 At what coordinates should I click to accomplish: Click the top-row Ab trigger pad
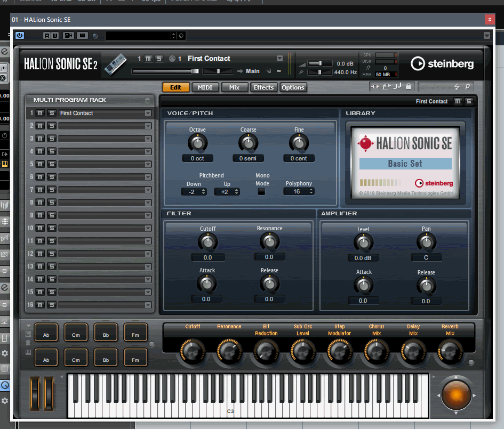[46, 333]
